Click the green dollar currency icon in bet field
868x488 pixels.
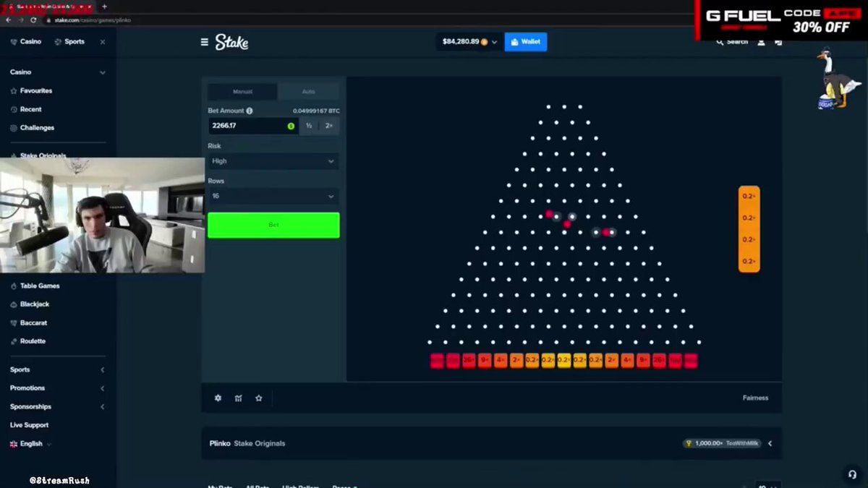click(x=291, y=126)
